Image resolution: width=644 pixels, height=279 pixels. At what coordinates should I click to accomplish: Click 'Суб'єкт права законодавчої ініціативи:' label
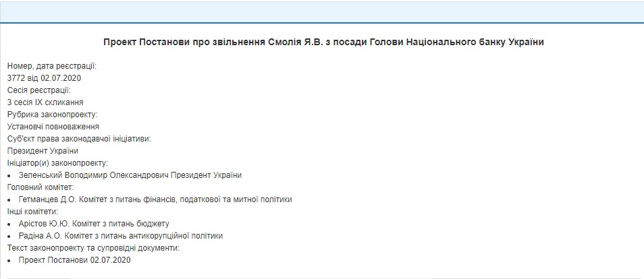point(78,139)
